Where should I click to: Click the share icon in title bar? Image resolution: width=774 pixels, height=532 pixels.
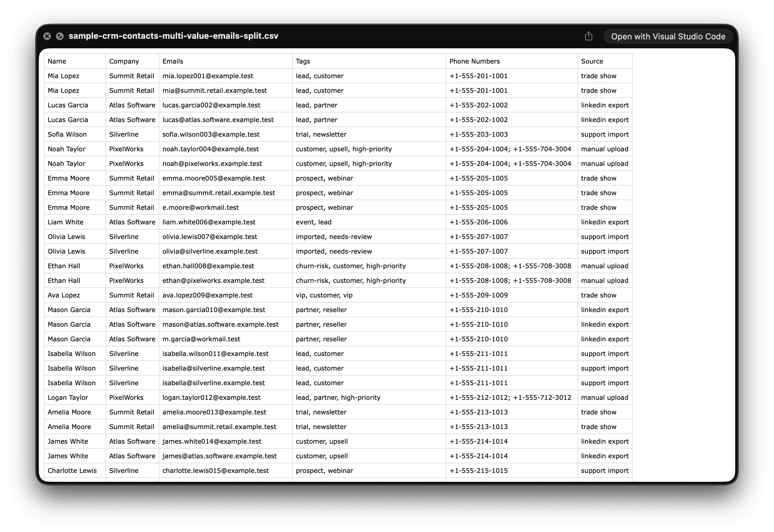[588, 36]
